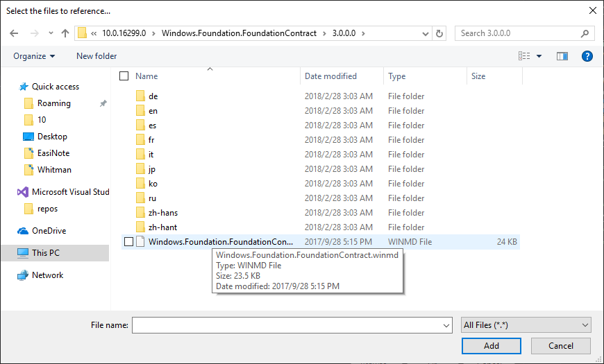Screen dimensions: 604x364
Task: Select the fr folder icon
Action: click(140, 140)
